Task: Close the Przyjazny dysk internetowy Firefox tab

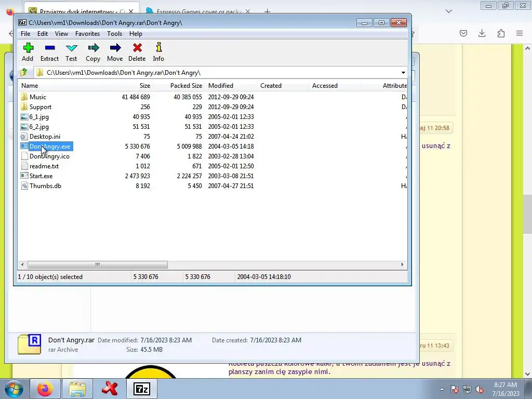Action: point(131,11)
